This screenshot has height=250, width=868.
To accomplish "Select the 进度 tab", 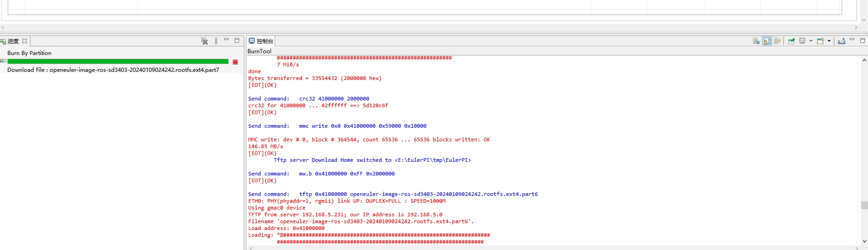I will 13,41.
